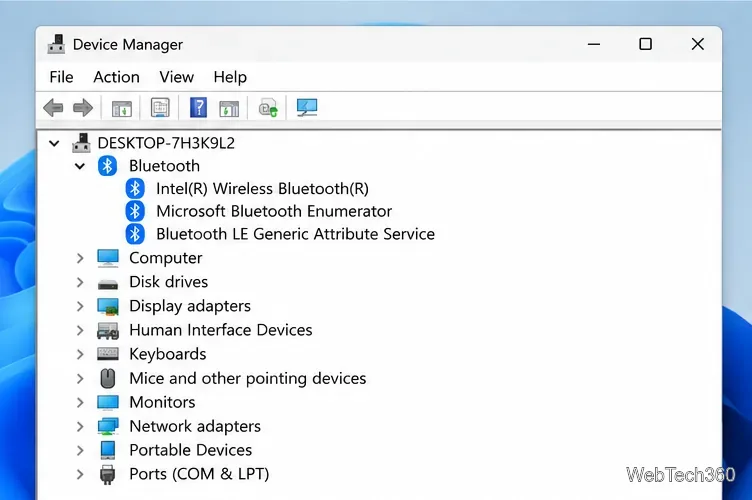Click Scan for hardware changes monitor icon

(x=307, y=107)
